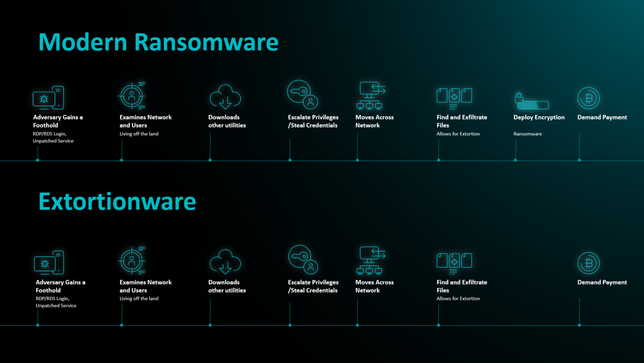Click 'Examines Network and Users' under Modern Ransomware
Viewport: 644px width, 363px height.
pos(146,121)
